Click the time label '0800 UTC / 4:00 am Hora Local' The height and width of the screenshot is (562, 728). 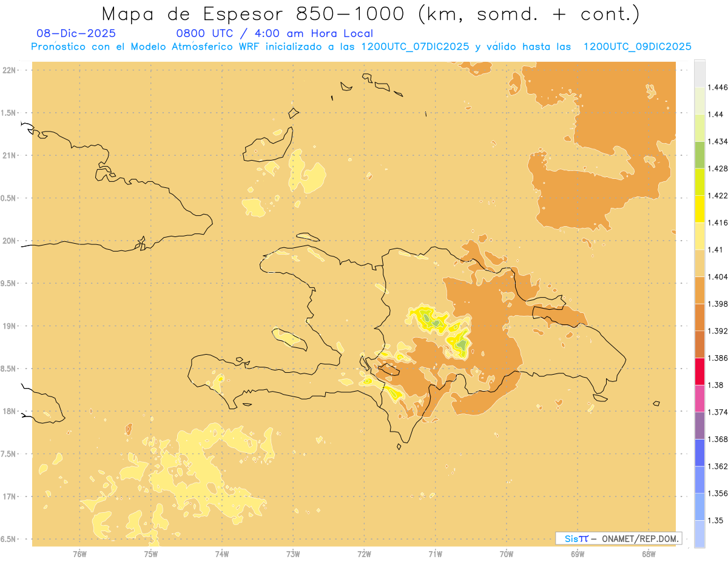point(274,33)
